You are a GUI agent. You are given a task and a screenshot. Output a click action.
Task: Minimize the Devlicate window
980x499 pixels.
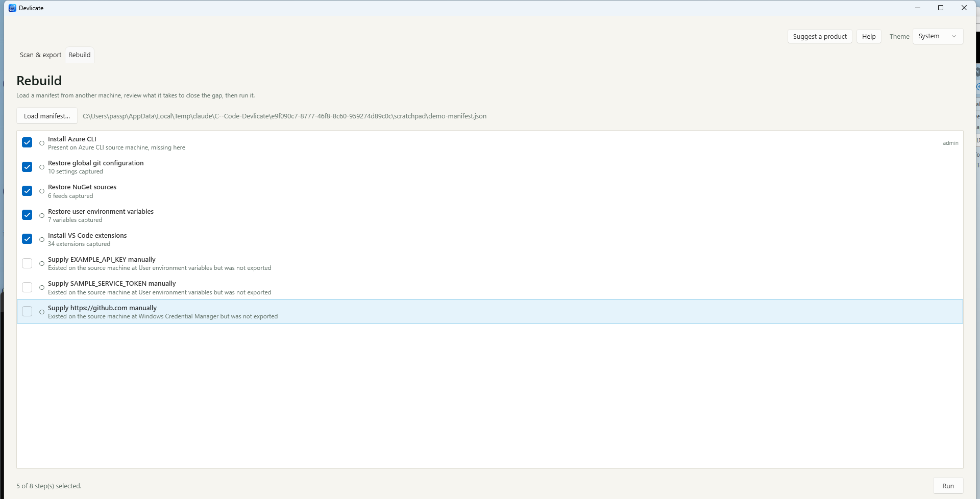coord(918,8)
